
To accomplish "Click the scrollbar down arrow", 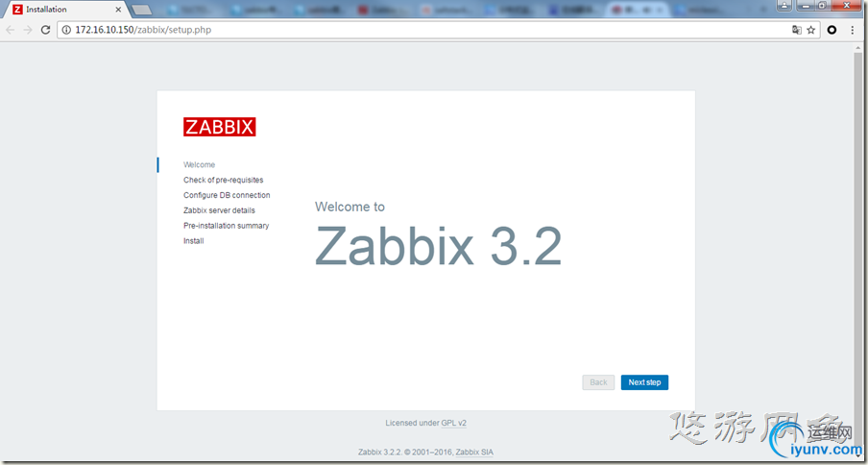I will pyautogui.click(x=857, y=457).
